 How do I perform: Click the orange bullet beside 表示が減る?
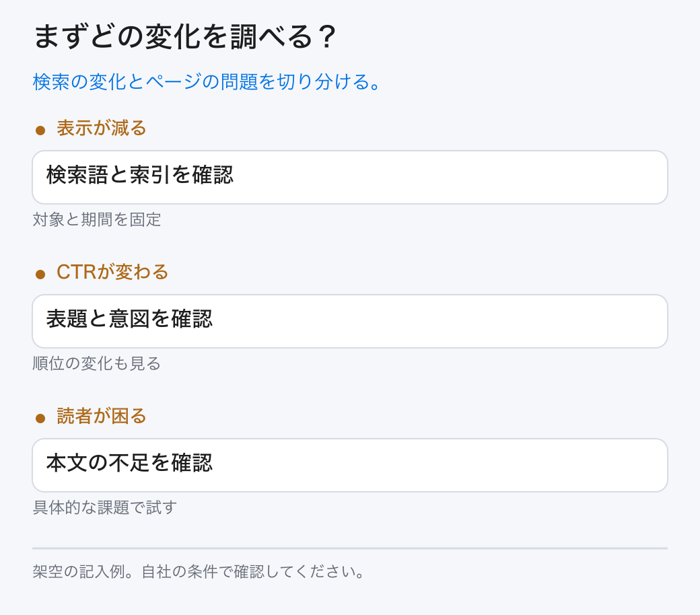point(40,130)
